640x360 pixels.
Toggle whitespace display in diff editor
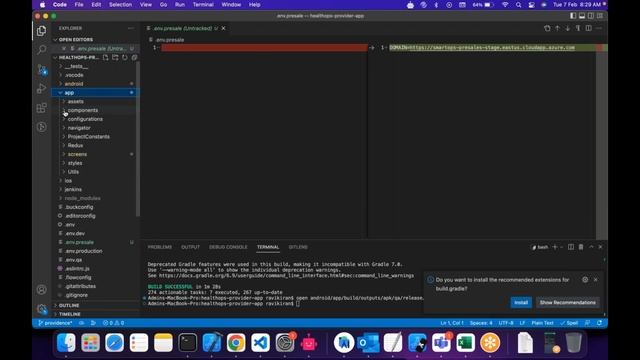point(578,28)
